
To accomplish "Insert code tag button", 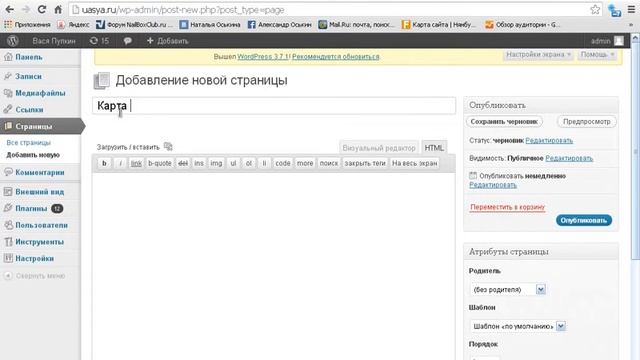I will coord(282,163).
